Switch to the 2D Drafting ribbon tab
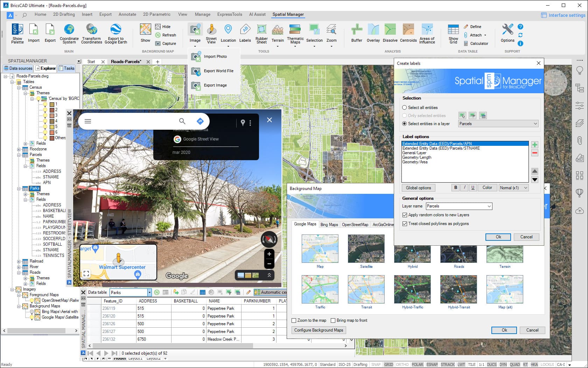The height and width of the screenshot is (368, 588). [x=64, y=14]
